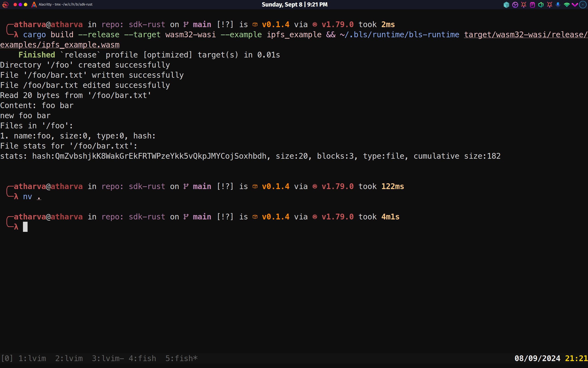588x368 pixels.
Task: Click 'File /foo/bar.txt edited successfully' line
Action: coord(85,85)
